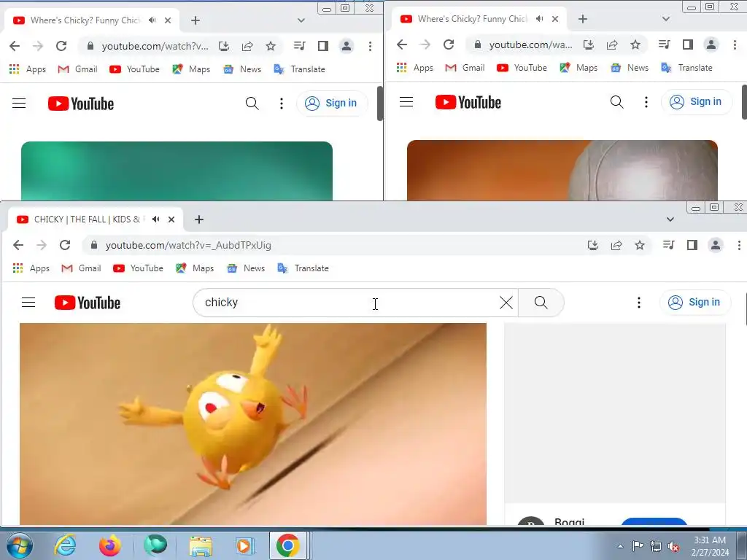Open Maps bookmark in top-right window
747x560 pixels.
[x=578, y=68]
